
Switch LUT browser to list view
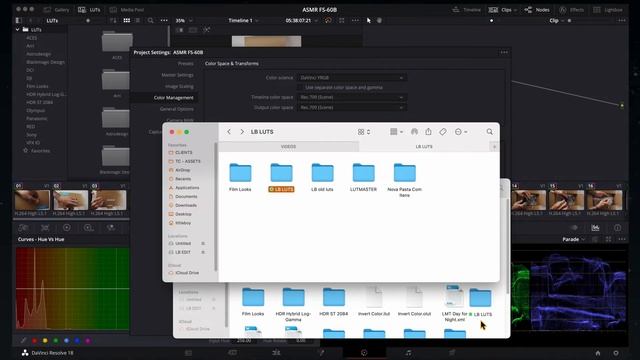(138, 20)
